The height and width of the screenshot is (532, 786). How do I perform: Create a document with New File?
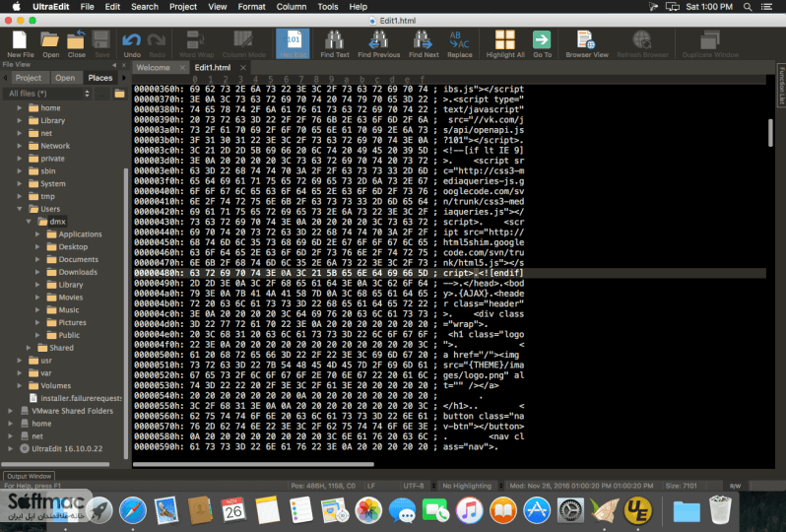coord(20,44)
